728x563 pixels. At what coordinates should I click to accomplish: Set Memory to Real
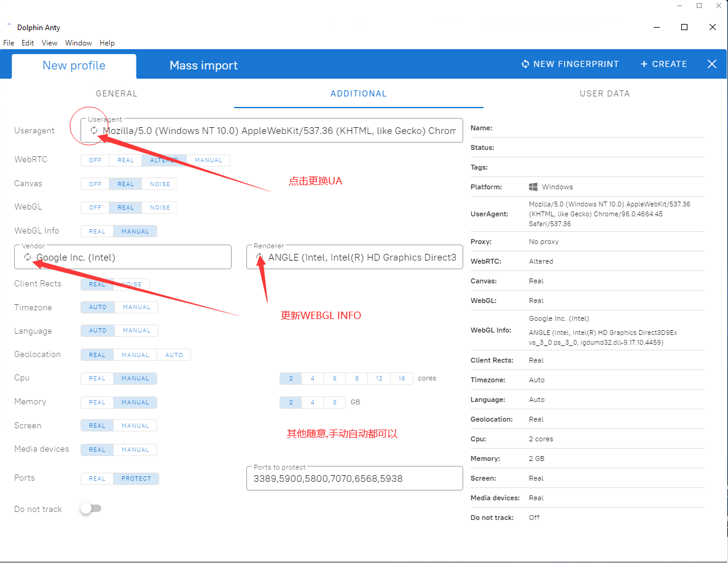tap(97, 403)
